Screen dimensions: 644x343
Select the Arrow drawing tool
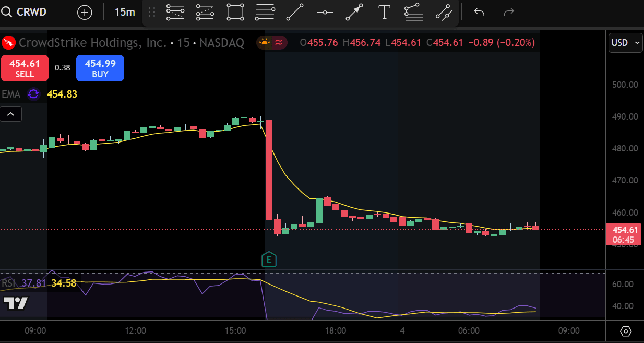click(354, 12)
